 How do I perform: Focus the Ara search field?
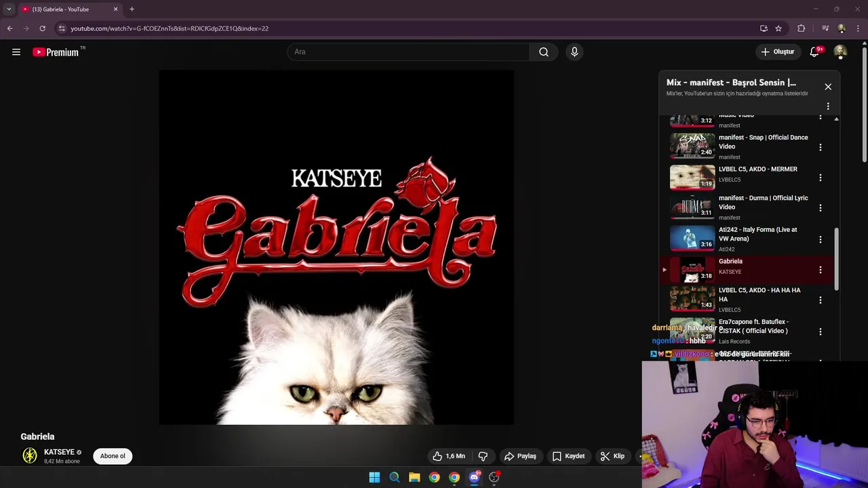click(408, 52)
